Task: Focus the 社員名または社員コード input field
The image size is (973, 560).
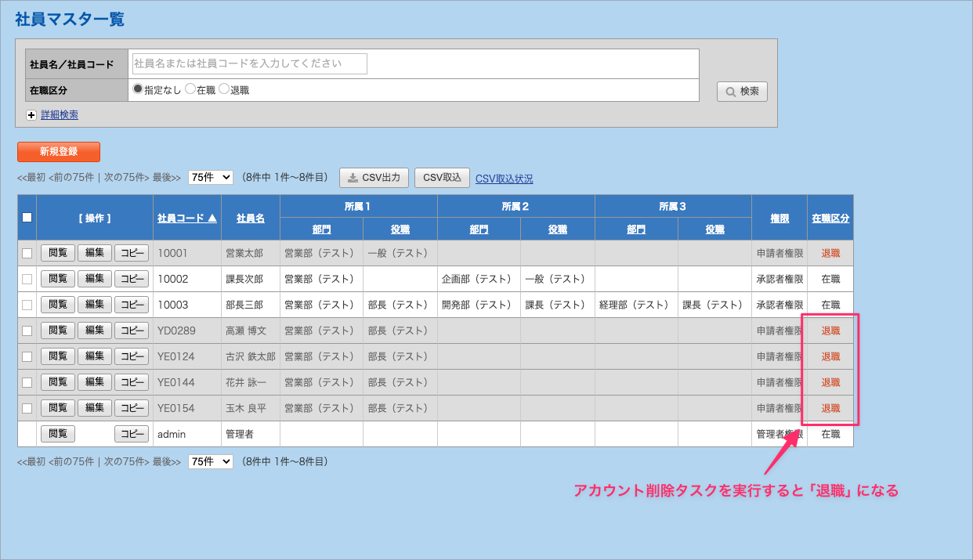Action: coord(249,63)
